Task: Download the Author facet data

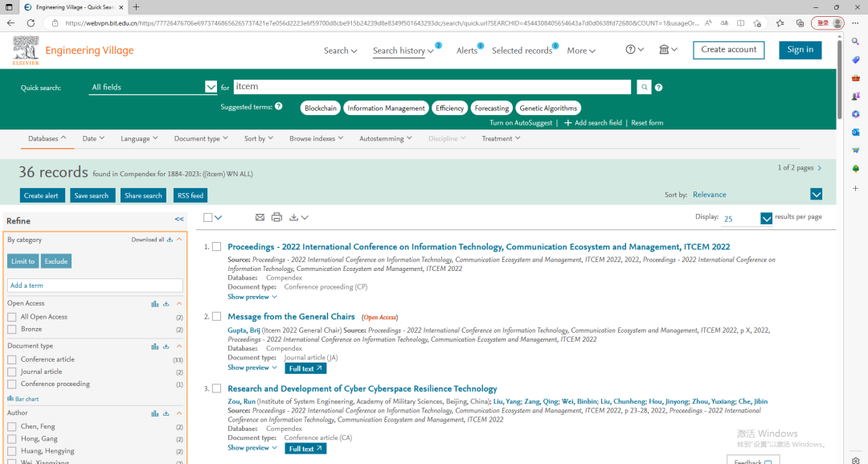Action: point(166,413)
